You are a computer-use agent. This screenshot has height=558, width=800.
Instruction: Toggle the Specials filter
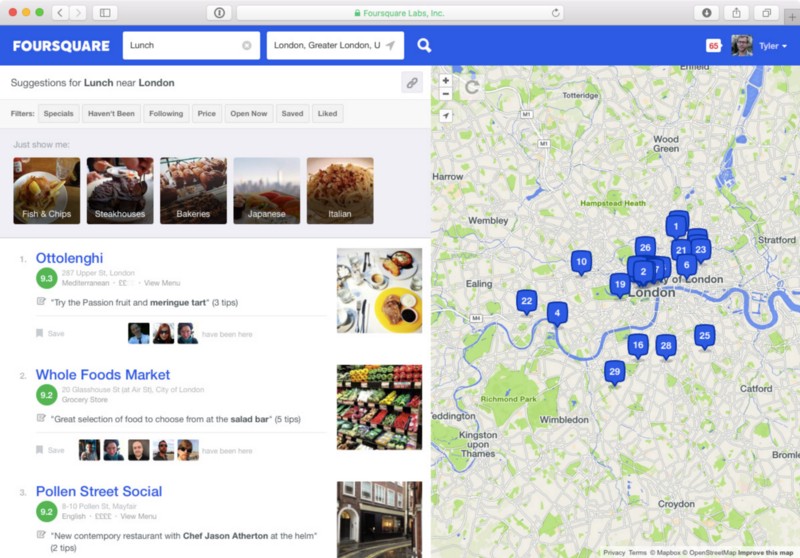click(59, 114)
